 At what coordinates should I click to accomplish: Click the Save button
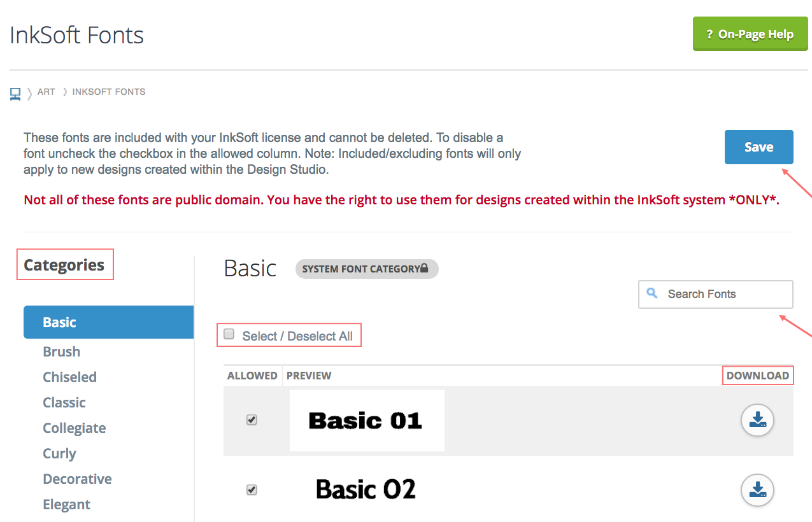759,146
